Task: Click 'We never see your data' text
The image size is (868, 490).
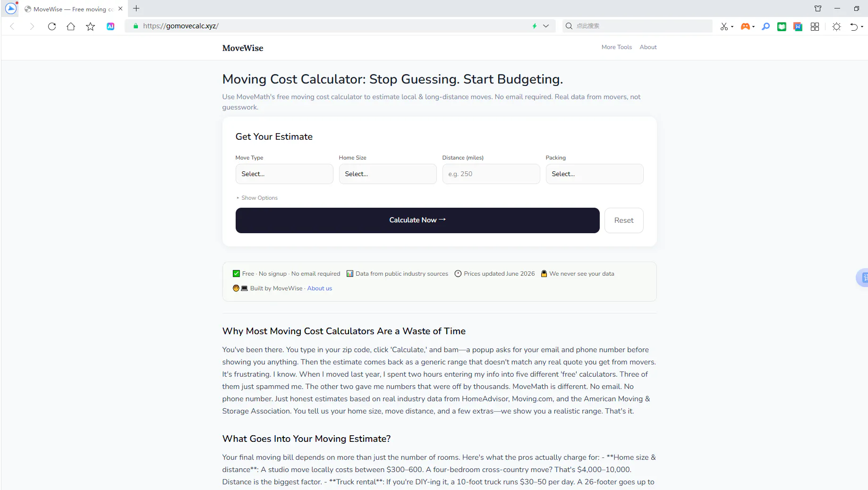Action: point(582,274)
